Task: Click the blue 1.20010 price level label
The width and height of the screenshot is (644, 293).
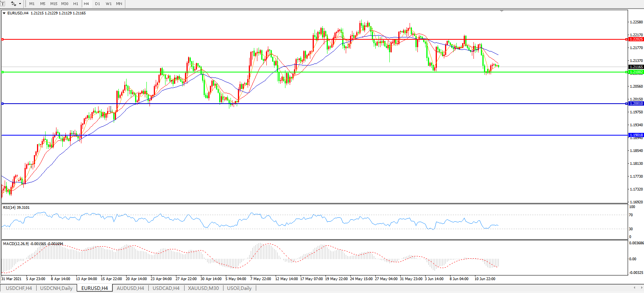Action: [636, 104]
